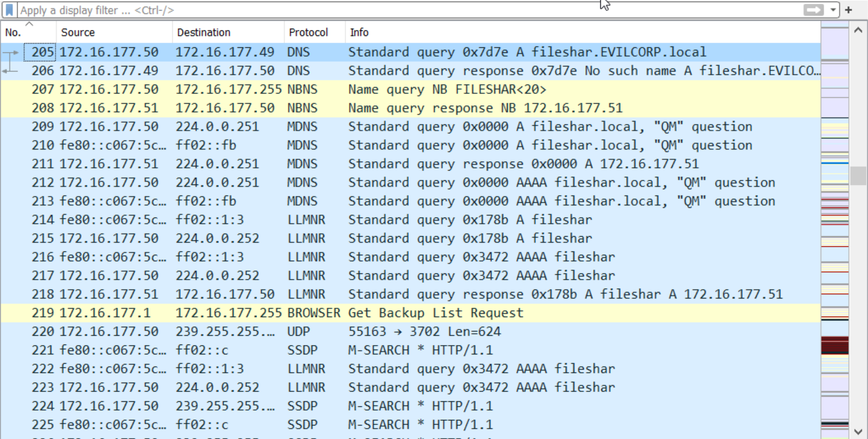Select packet 210 MDNS query to ff02::fb
Viewport: 868px width, 439px height.
pos(411,145)
